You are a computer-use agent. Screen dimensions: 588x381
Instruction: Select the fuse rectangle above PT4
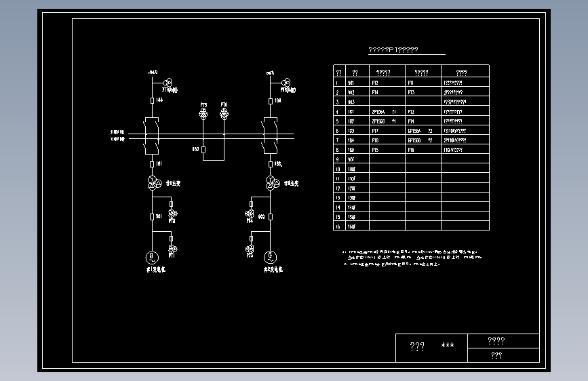pos(251,204)
